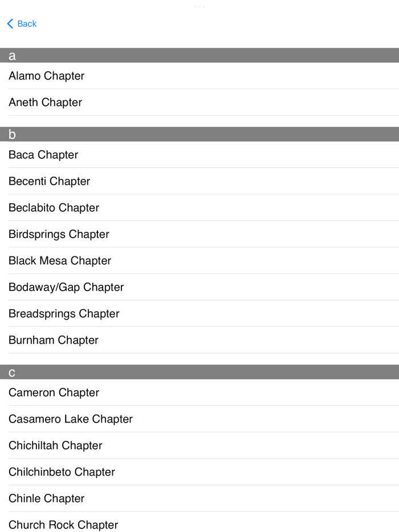Open Casamero Lake Chapter
Image resolution: width=399 pixels, height=532 pixels.
click(70, 419)
